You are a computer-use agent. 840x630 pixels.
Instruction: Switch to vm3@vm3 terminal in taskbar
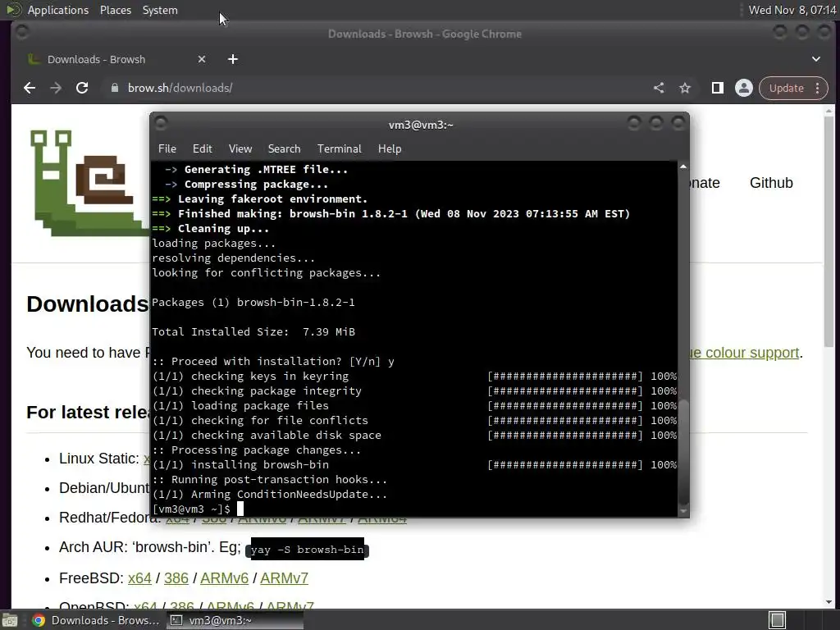(x=234, y=620)
